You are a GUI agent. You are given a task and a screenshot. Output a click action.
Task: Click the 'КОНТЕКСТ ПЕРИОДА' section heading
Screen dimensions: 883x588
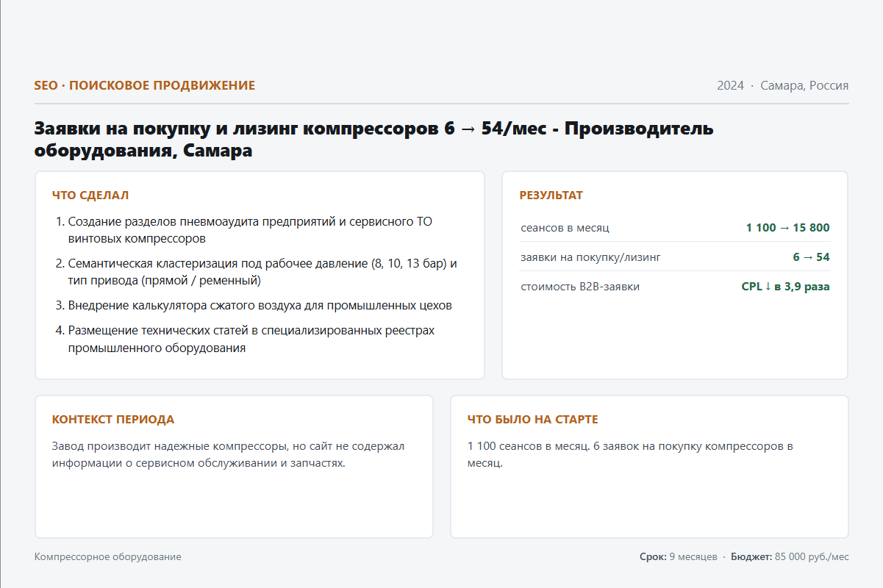pyautogui.click(x=113, y=420)
